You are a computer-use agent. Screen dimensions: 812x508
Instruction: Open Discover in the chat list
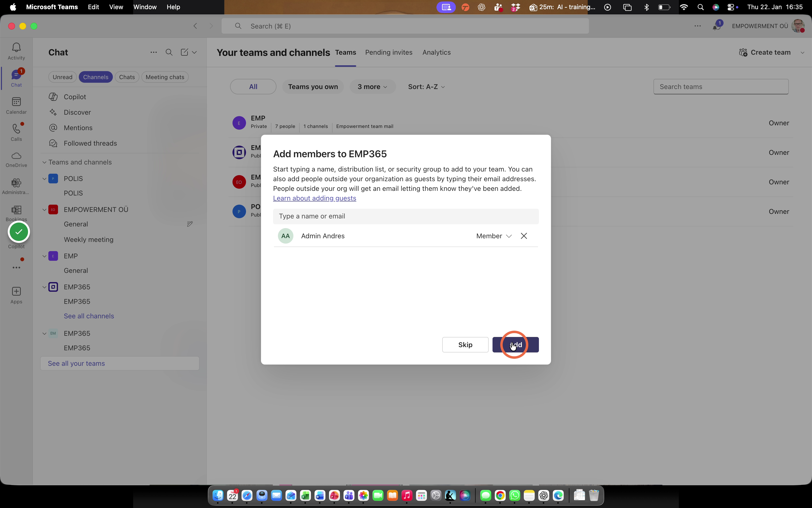click(77, 112)
